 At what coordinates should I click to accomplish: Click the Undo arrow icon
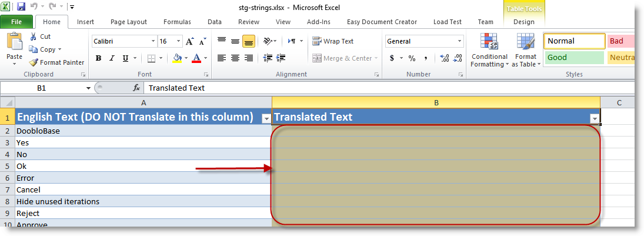34,6
